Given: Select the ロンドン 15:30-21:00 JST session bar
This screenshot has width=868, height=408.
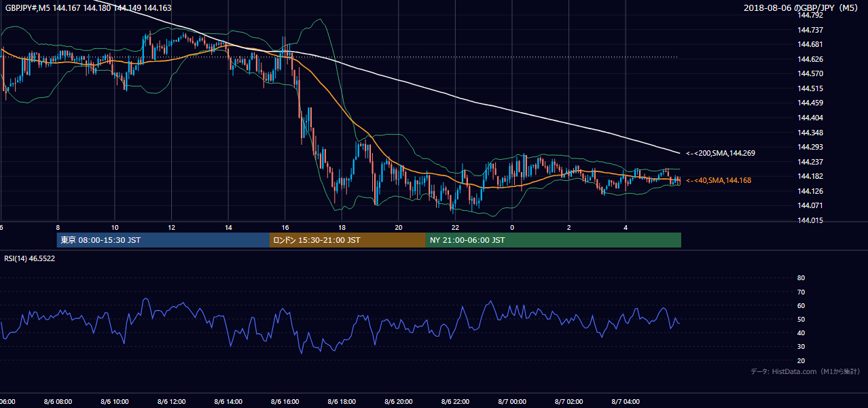Looking at the screenshot, I should [x=348, y=240].
